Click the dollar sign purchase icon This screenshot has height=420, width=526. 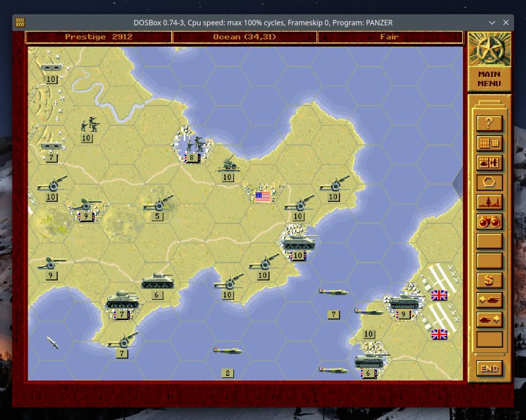tap(489, 281)
